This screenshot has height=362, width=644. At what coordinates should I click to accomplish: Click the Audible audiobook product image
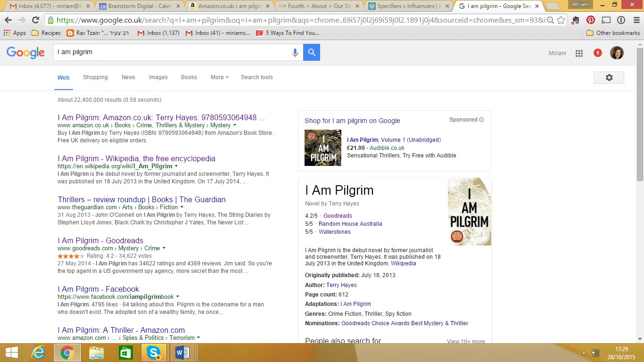323,148
